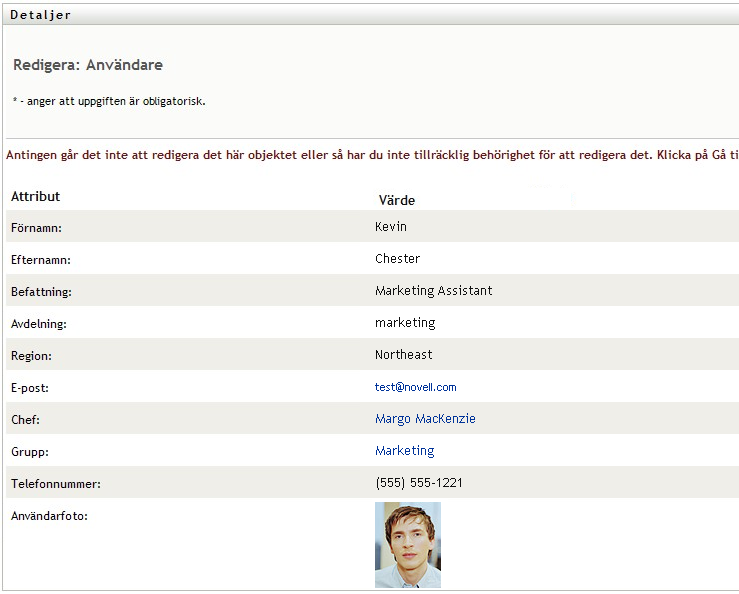Select the Northeast region value
Screen dimensions: 739x594
click(403, 355)
